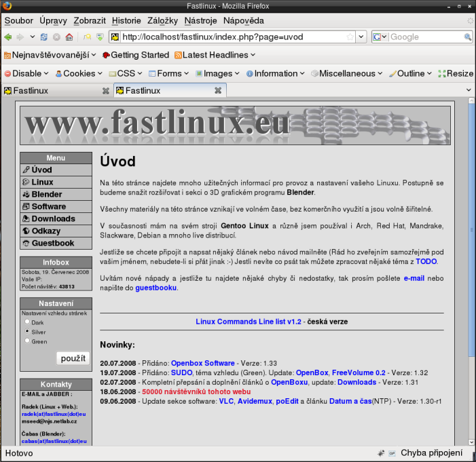Open the Resize developer menu
Screen dimensions: 476x462
(456, 73)
